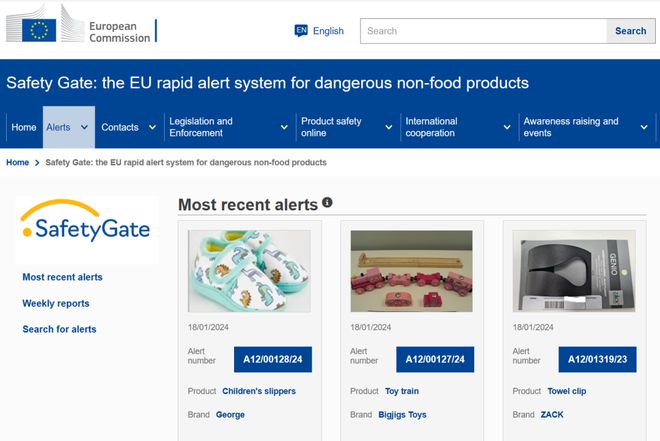The height and width of the screenshot is (441, 660).
Task: Open the Weekly reports sidebar link
Action: (56, 303)
